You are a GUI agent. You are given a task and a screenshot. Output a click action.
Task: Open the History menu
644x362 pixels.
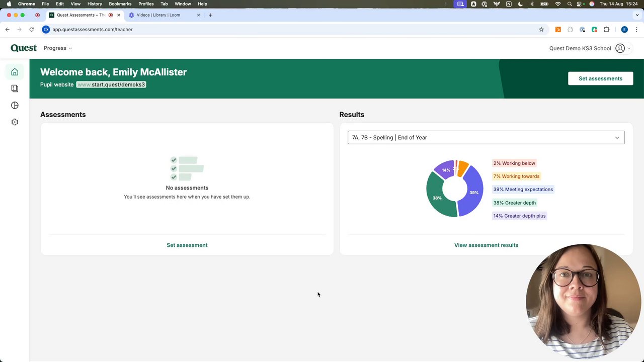[x=95, y=4]
